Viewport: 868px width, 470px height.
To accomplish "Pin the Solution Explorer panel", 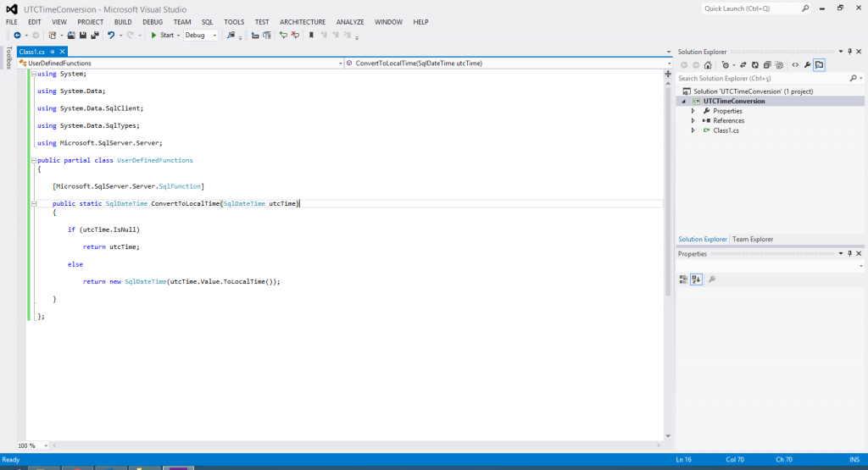I will coord(849,52).
